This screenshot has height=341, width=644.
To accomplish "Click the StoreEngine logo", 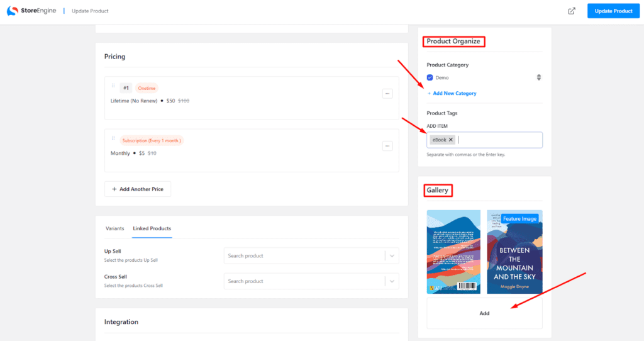I will tap(31, 11).
